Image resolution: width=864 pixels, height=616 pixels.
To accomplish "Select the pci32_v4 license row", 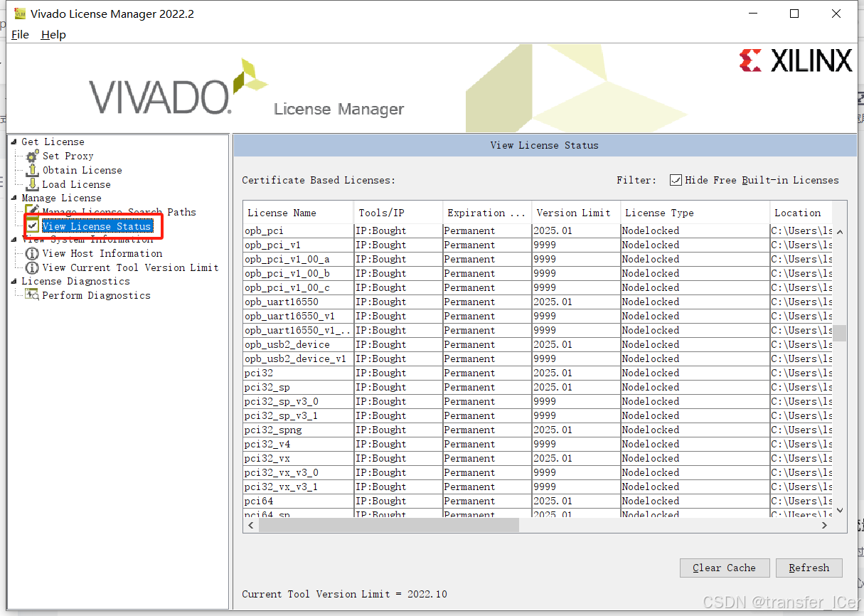I will (538, 444).
